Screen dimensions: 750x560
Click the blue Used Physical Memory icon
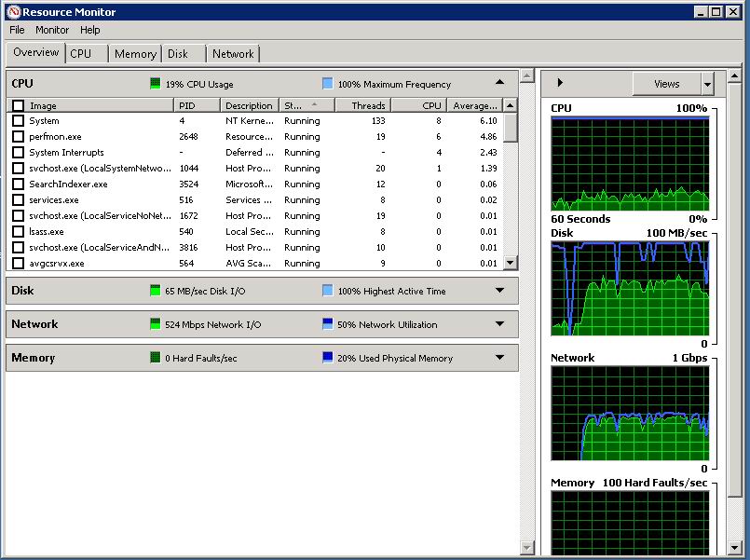[327, 358]
